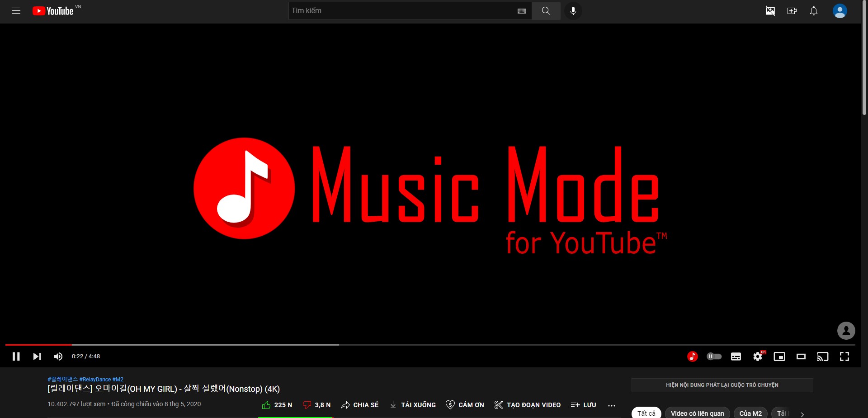Image resolution: width=868 pixels, height=418 pixels.
Task: Open the Create video icon
Action: pyautogui.click(x=792, y=11)
